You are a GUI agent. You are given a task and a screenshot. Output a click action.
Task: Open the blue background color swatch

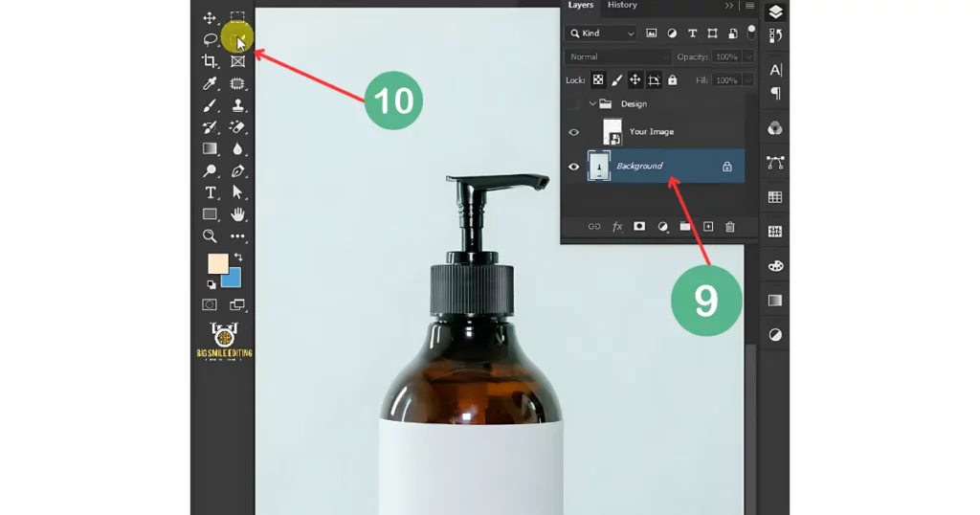pyautogui.click(x=233, y=279)
